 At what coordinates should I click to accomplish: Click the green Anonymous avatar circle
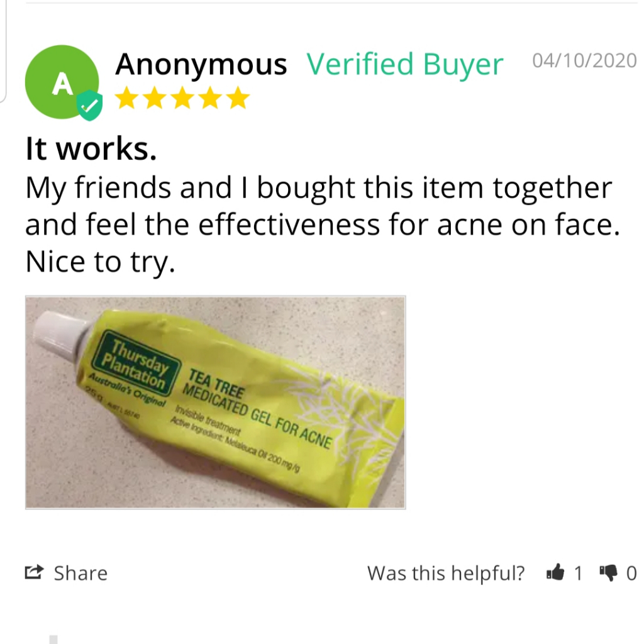pyautogui.click(x=62, y=82)
